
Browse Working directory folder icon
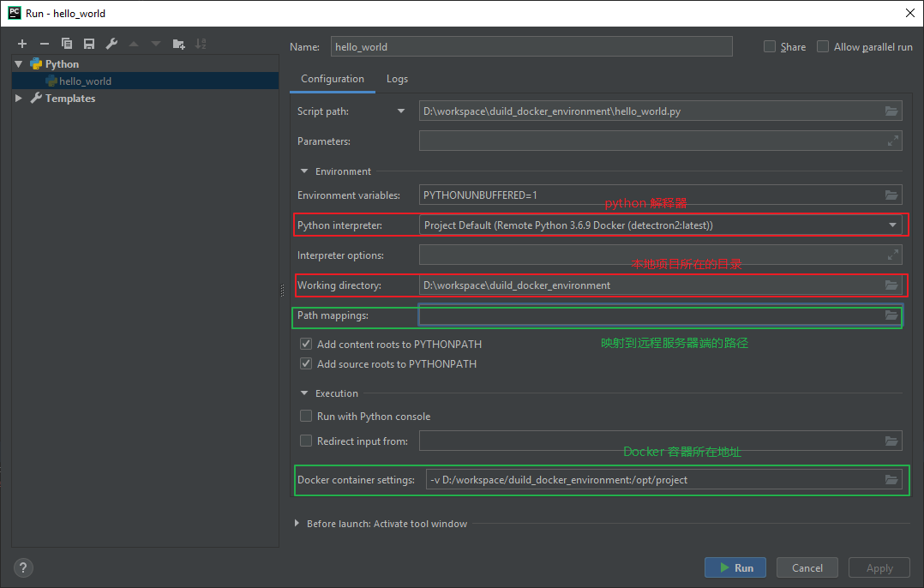[x=891, y=285]
